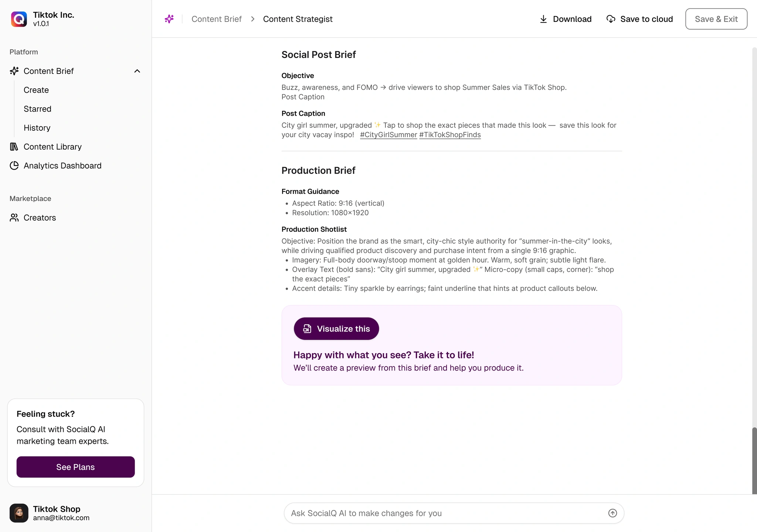
Task: Click the Visualize this button
Action: point(336,328)
